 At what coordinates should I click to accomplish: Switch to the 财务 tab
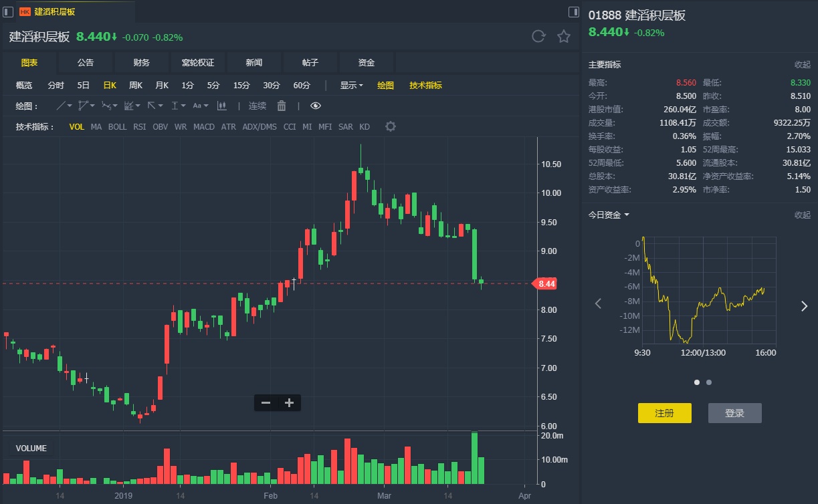click(141, 62)
